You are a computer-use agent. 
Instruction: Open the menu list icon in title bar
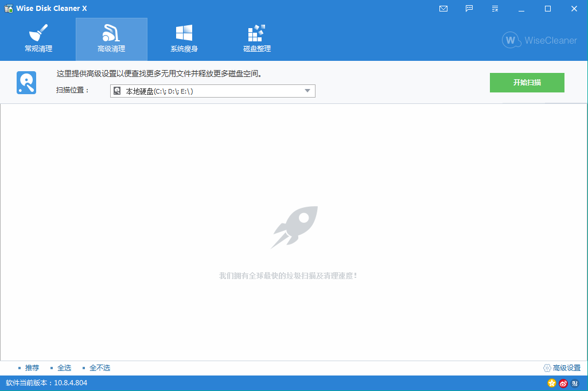tap(495, 9)
